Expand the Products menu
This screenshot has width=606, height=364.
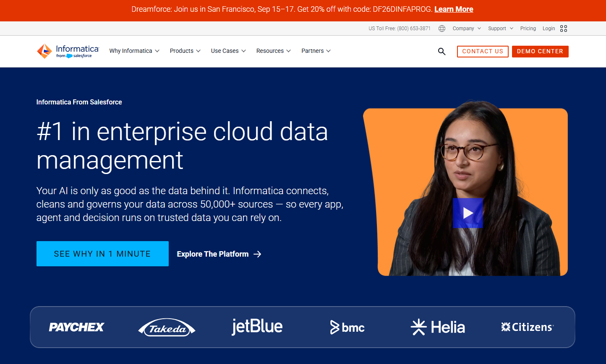pyautogui.click(x=185, y=51)
